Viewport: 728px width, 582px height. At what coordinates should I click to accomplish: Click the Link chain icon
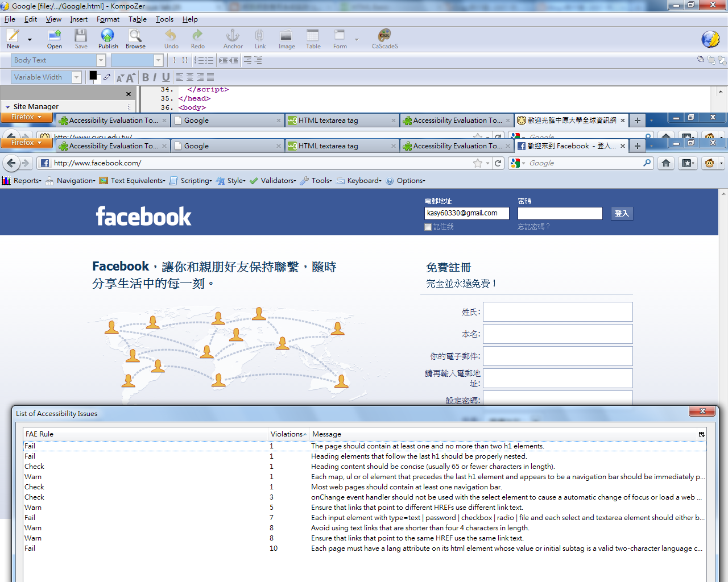(260, 36)
